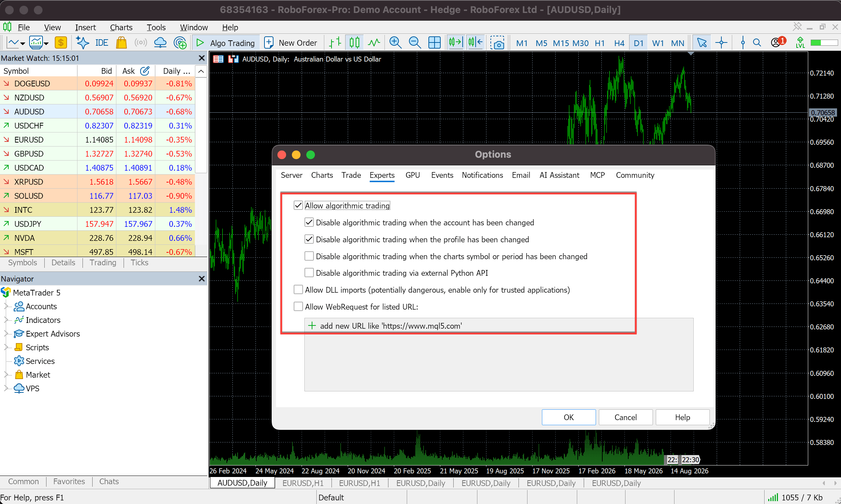The height and width of the screenshot is (504, 841).
Task: Toggle Allow algorithmic trading checkbox
Action: [x=298, y=206]
